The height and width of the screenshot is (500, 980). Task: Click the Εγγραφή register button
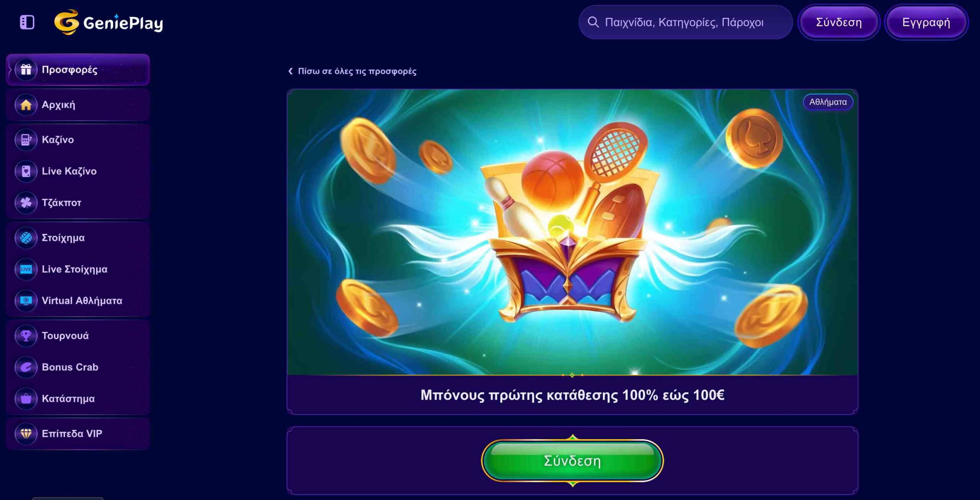pyautogui.click(x=926, y=22)
